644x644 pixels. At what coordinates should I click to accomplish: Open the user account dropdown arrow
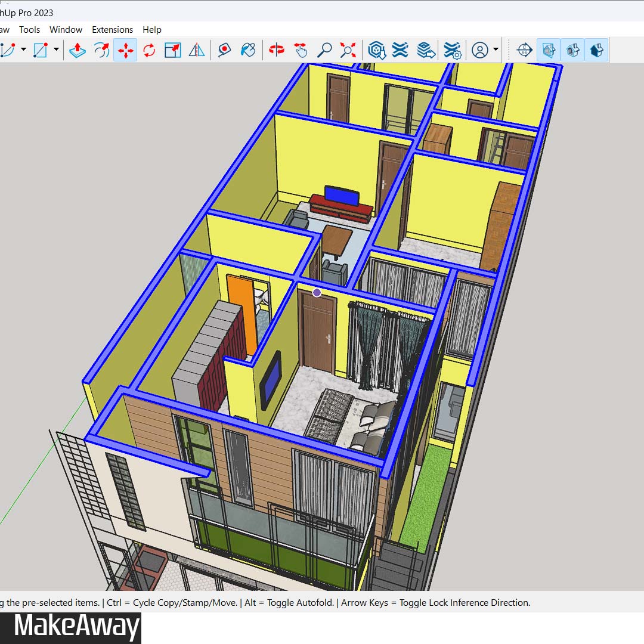(496, 50)
